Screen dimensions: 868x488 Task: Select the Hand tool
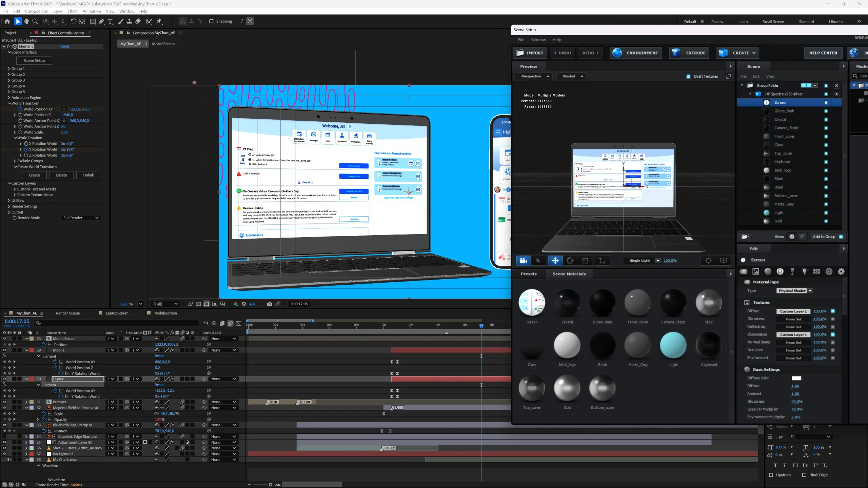[26, 21]
